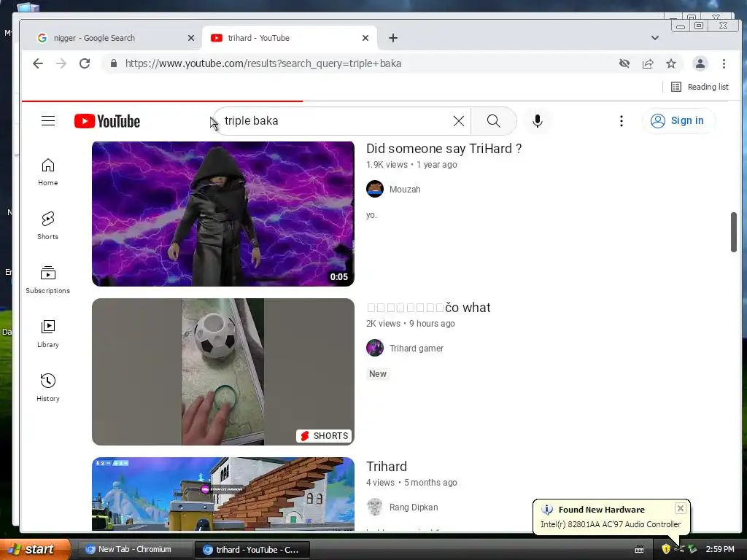Start voice search with the microphone
Viewport: 747px width, 560px height.
[x=538, y=121]
